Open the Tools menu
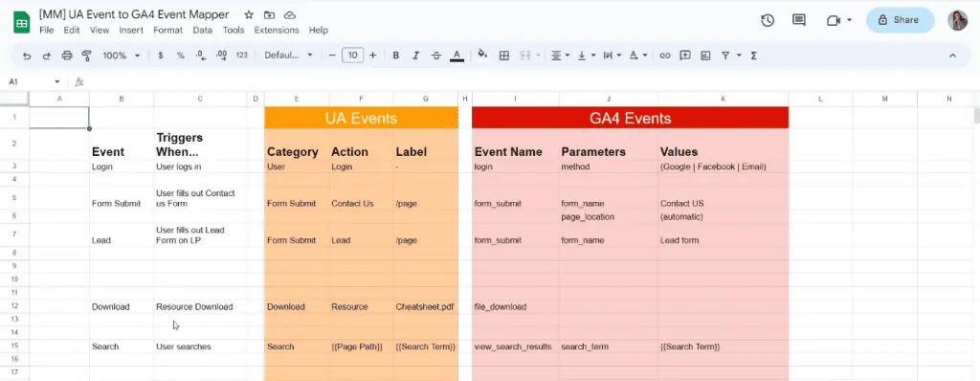The image size is (980, 381). [234, 30]
